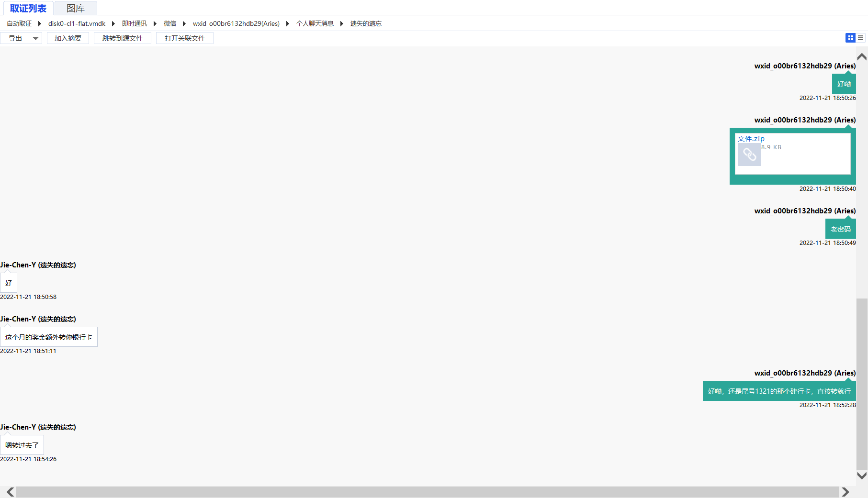The height and width of the screenshot is (498, 868).
Task: Select the 好嘞 message bubble
Action: [844, 84]
